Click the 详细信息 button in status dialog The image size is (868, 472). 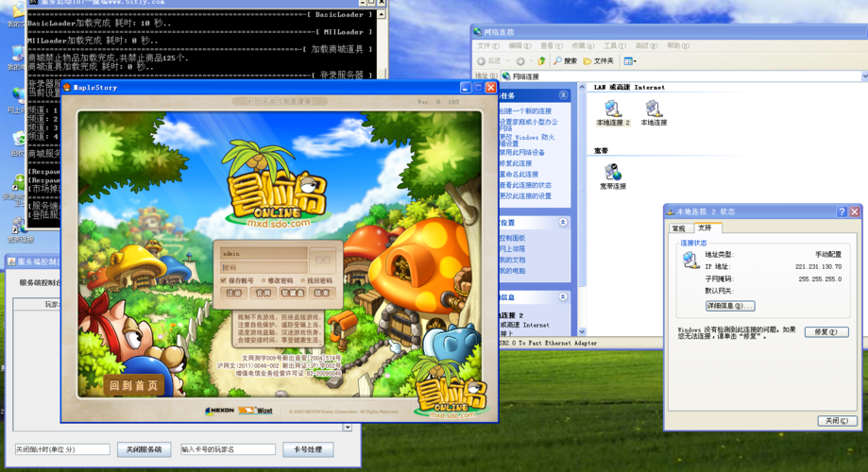click(x=729, y=306)
